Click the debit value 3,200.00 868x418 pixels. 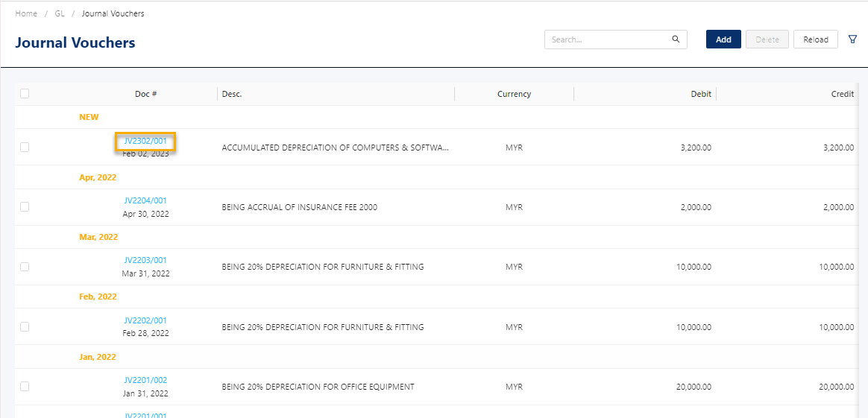[694, 148]
